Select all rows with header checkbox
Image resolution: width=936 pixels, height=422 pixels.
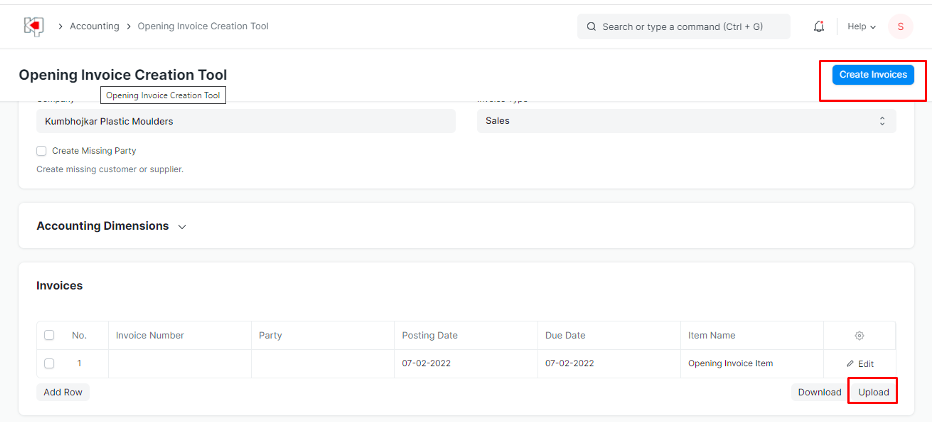(x=49, y=335)
